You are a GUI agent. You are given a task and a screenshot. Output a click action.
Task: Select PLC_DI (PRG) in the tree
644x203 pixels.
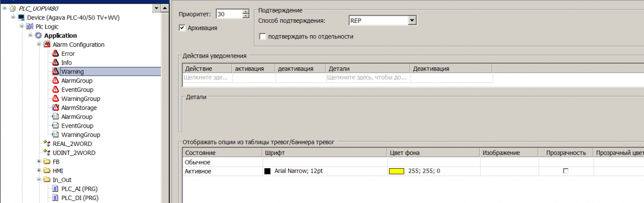[x=80, y=198]
